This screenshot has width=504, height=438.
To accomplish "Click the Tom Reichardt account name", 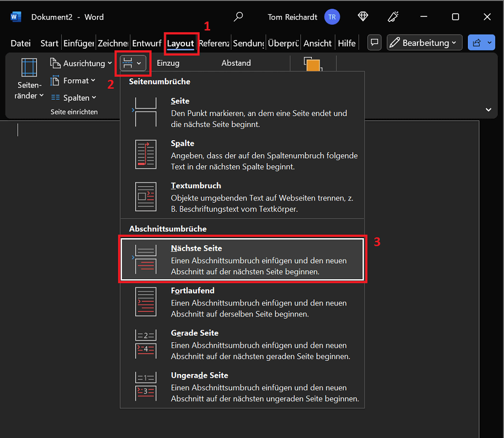I will pyautogui.click(x=293, y=17).
